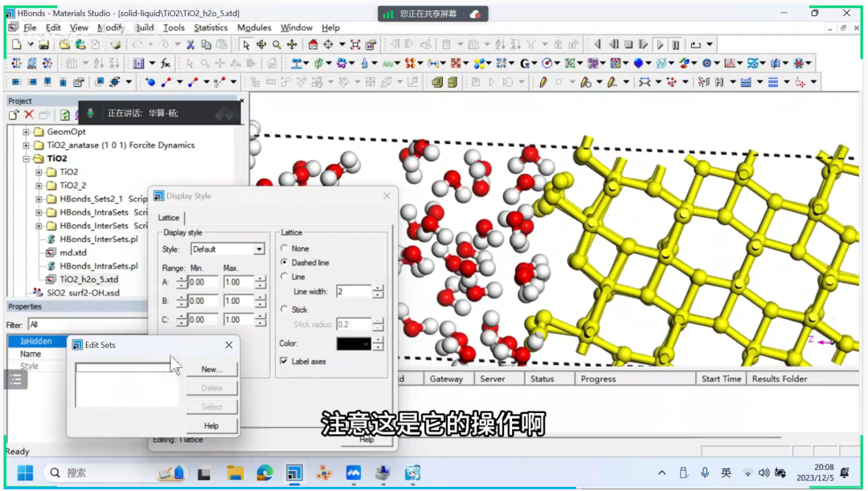Image resolution: width=868 pixels, height=491 pixels.
Task: Click the Save icon in toolbar
Action: click(44, 45)
